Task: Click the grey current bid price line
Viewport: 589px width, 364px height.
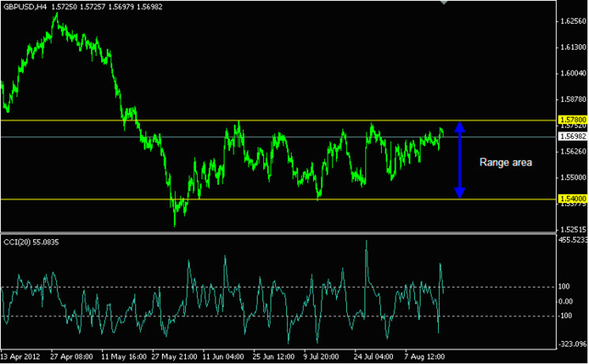Action: [x=278, y=137]
